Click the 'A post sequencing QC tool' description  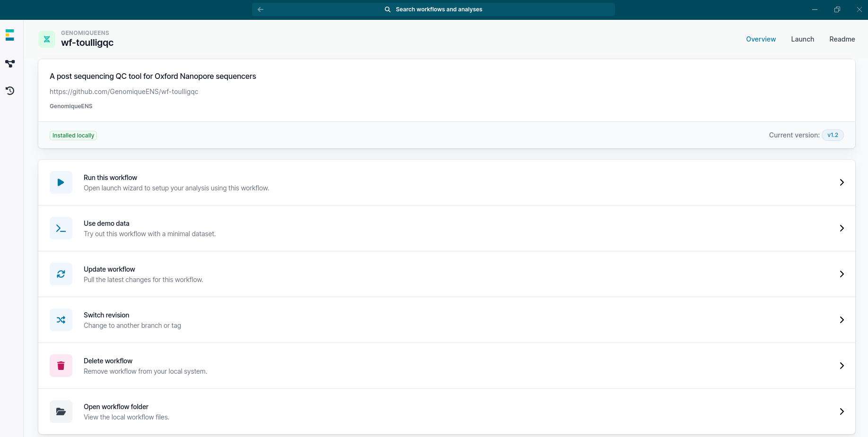[153, 77]
